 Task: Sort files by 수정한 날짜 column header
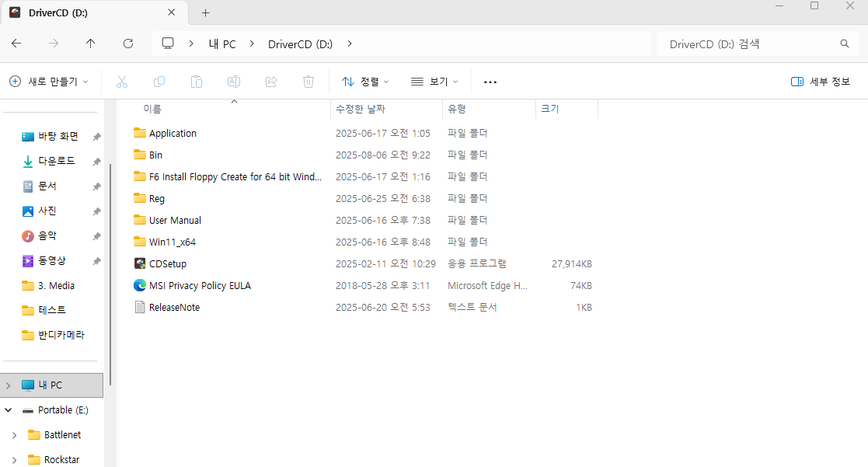[x=361, y=109]
